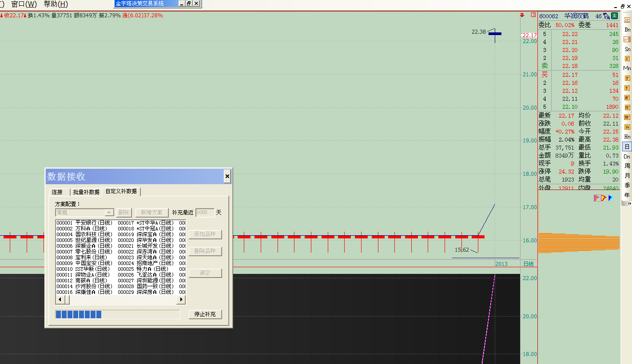The height and width of the screenshot is (364, 632).
Task: Open the 帮助(H) menu
Action: 56,4
